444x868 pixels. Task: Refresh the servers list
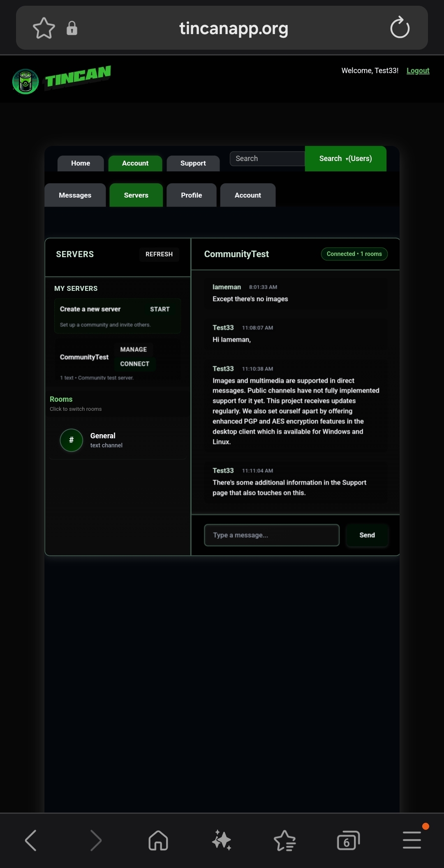click(x=159, y=254)
